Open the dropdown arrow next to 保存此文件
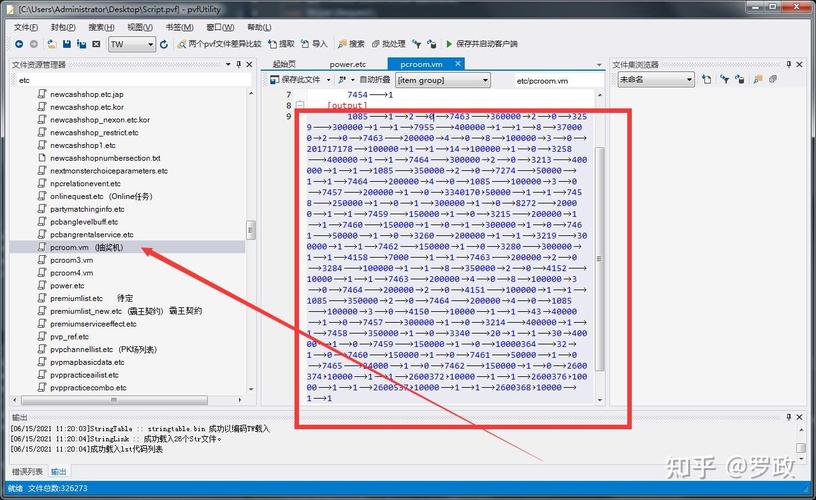Viewport: 816px width, 500px height. pos(328,80)
